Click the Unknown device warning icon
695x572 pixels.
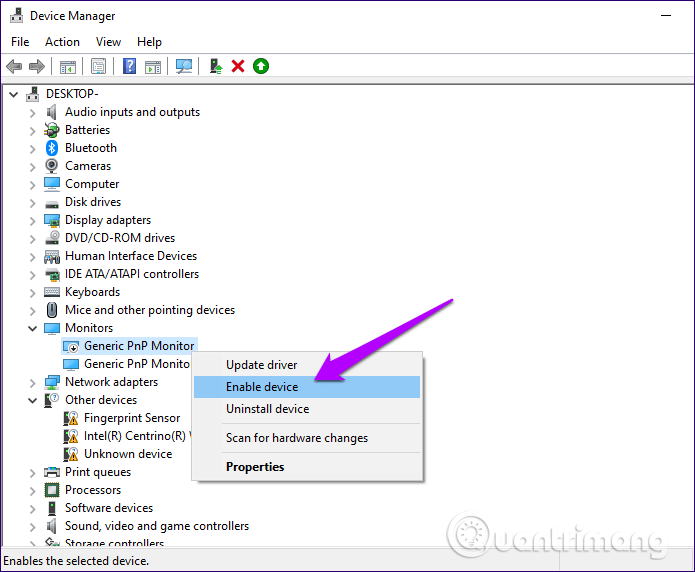pos(71,454)
